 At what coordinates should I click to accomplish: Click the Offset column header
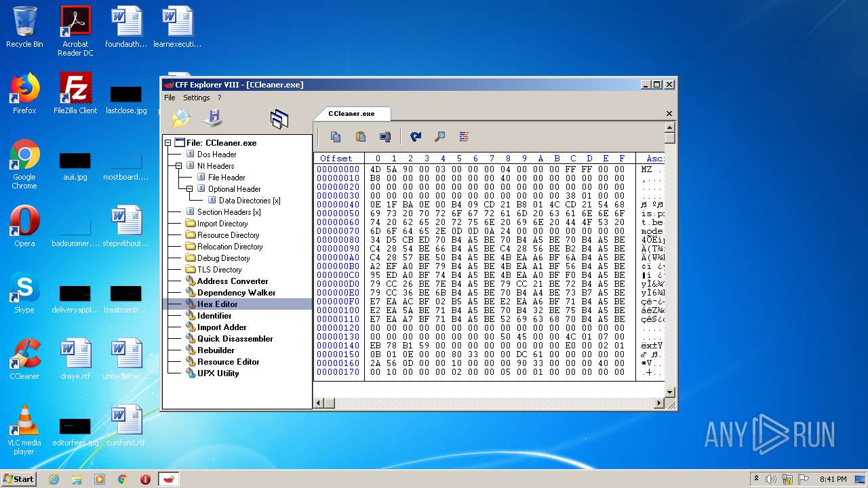click(x=336, y=159)
